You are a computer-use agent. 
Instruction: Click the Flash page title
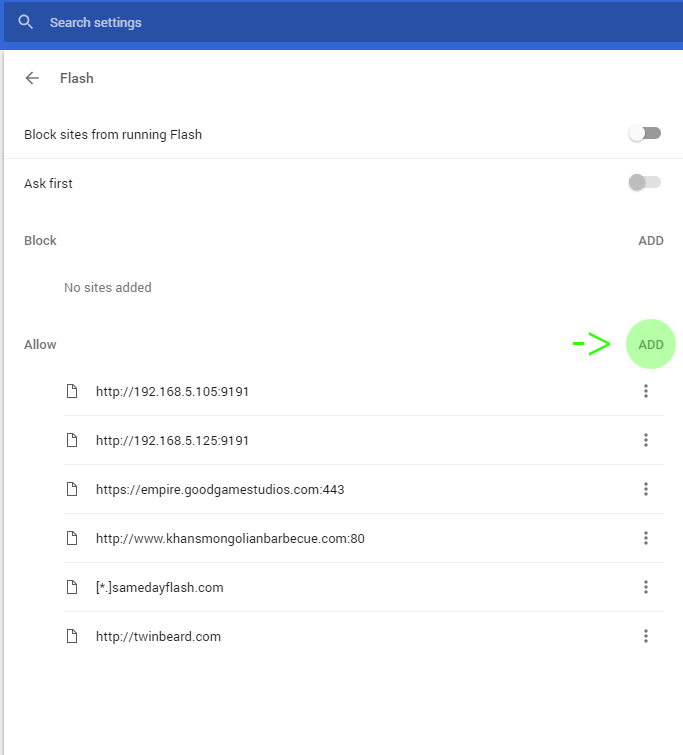click(x=77, y=78)
